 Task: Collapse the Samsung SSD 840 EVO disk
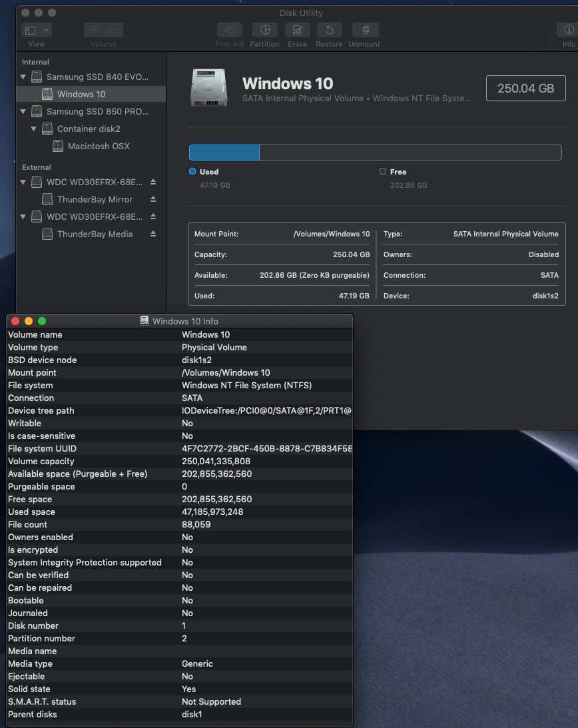click(x=23, y=77)
